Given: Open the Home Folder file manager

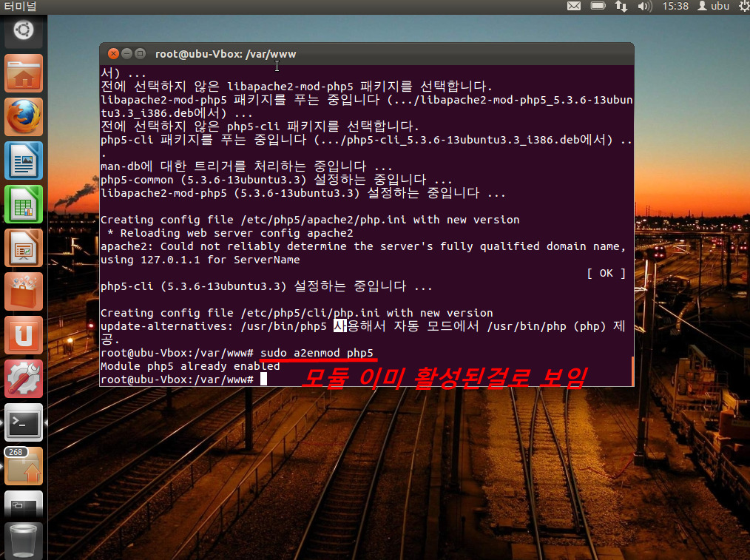Looking at the screenshot, I should click(x=23, y=74).
